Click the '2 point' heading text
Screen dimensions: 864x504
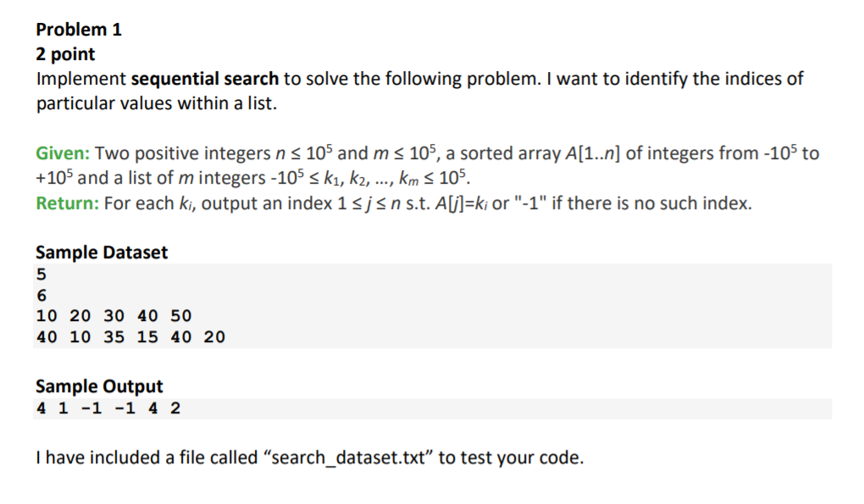point(65,54)
